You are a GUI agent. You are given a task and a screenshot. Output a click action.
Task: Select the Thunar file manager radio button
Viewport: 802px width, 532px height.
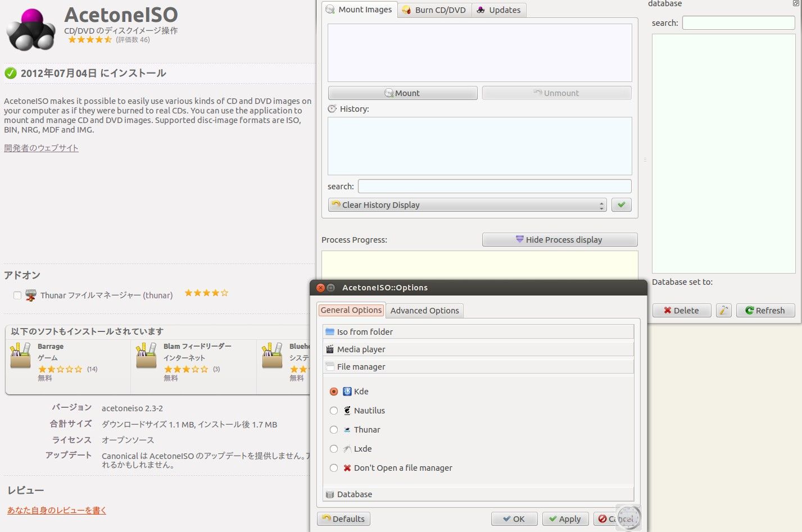click(334, 430)
